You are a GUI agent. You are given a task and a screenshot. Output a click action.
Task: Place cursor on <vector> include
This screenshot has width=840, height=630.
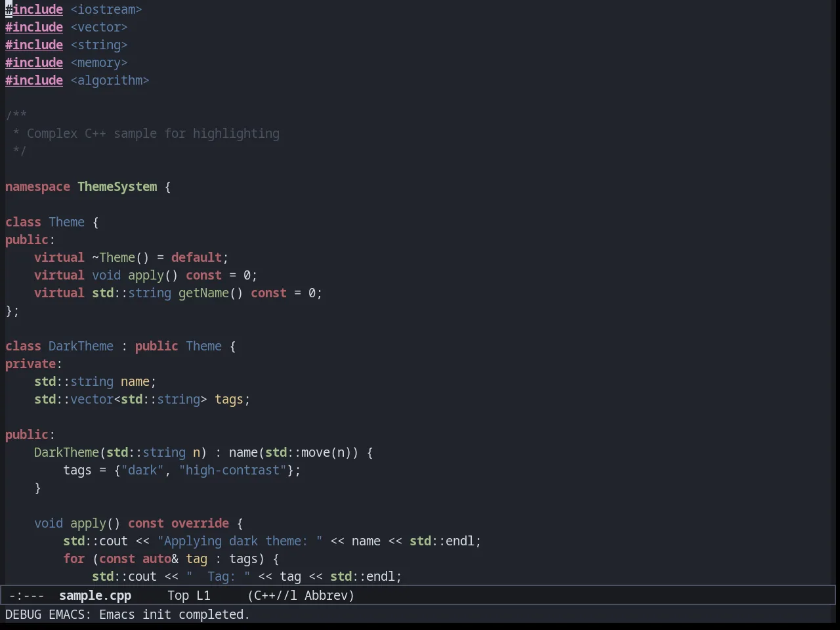[x=99, y=28]
